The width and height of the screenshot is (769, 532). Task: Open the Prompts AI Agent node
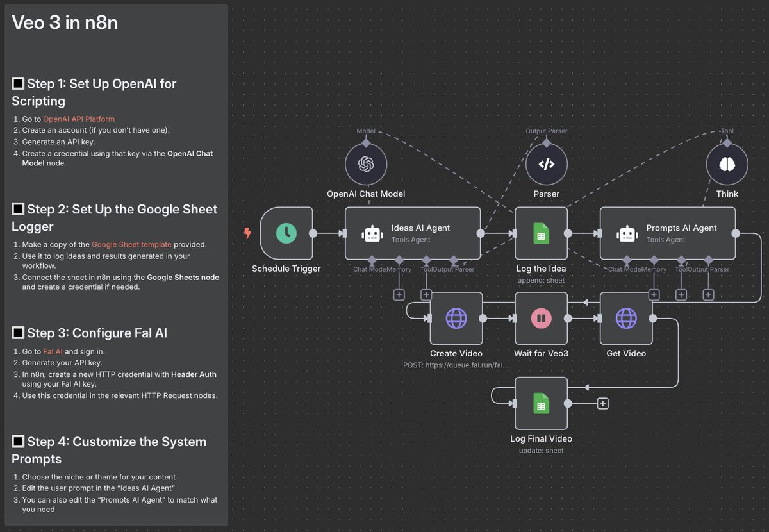[667, 233]
